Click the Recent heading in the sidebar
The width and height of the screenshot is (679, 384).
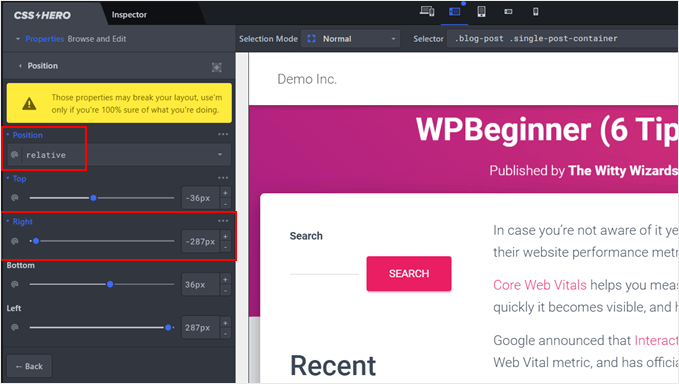point(333,366)
